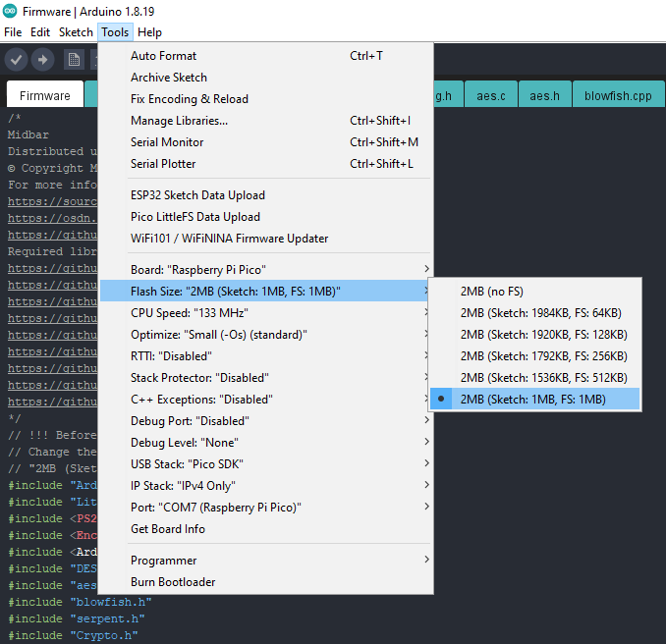Viewport: 666px width, 644px height.
Task: Open the Serial Monitor entry
Action: 266,142
